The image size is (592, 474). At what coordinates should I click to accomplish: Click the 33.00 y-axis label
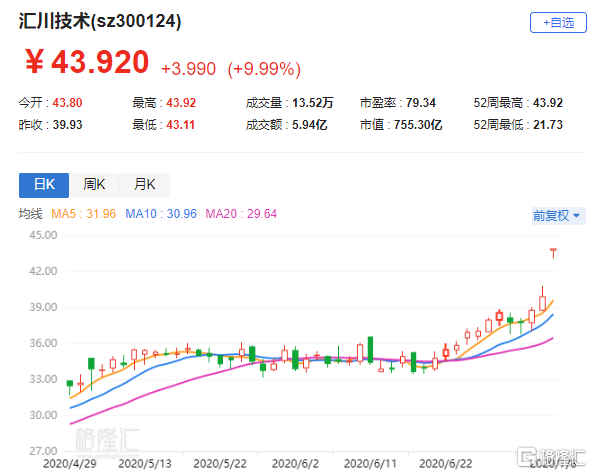[43, 379]
